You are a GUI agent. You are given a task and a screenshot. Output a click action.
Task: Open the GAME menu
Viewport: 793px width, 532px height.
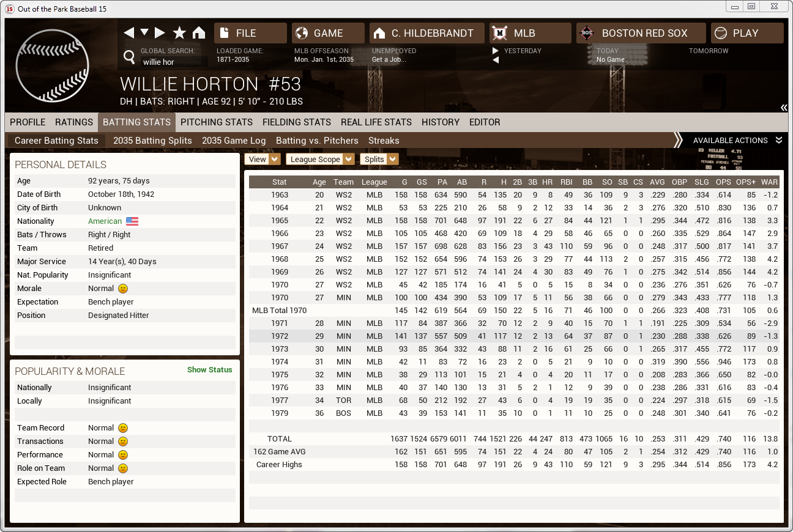point(328,33)
